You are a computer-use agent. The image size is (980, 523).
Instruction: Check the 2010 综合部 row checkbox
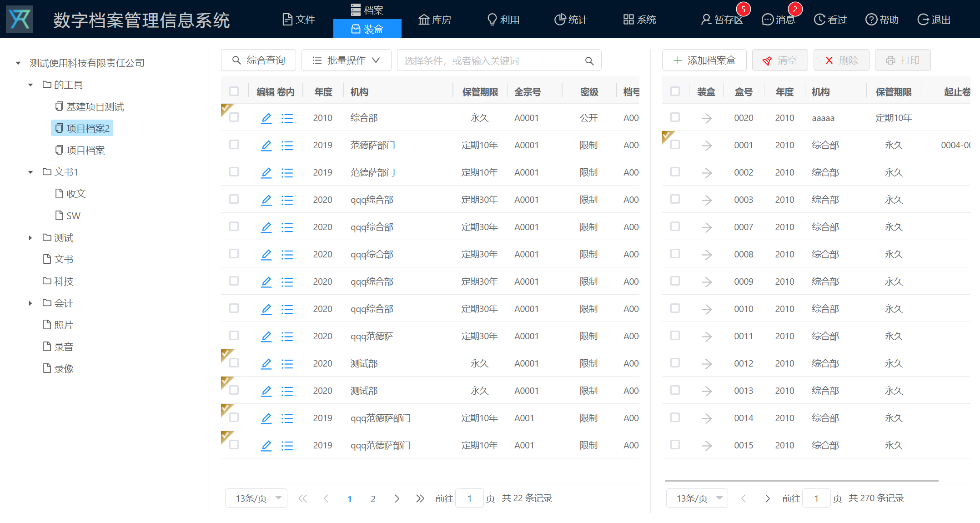(234, 117)
